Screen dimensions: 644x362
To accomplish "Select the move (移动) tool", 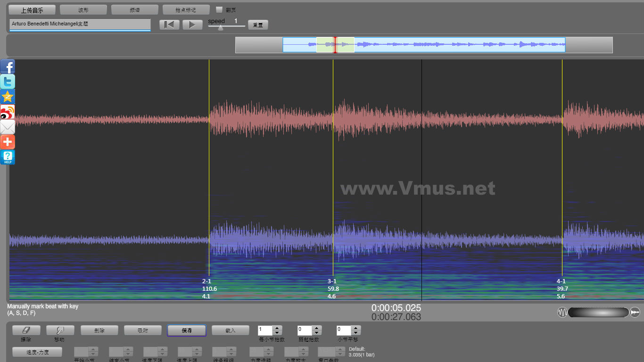I will click(60, 330).
